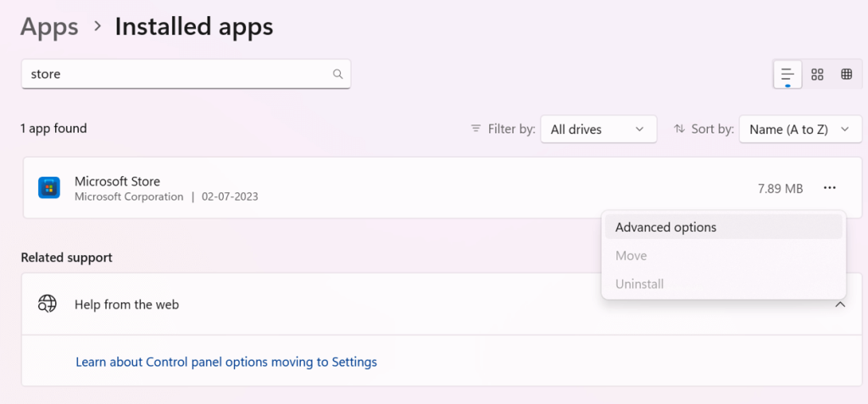This screenshot has width=868, height=404.
Task: Select Move in the context menu
Action: [x=631, y=256]
